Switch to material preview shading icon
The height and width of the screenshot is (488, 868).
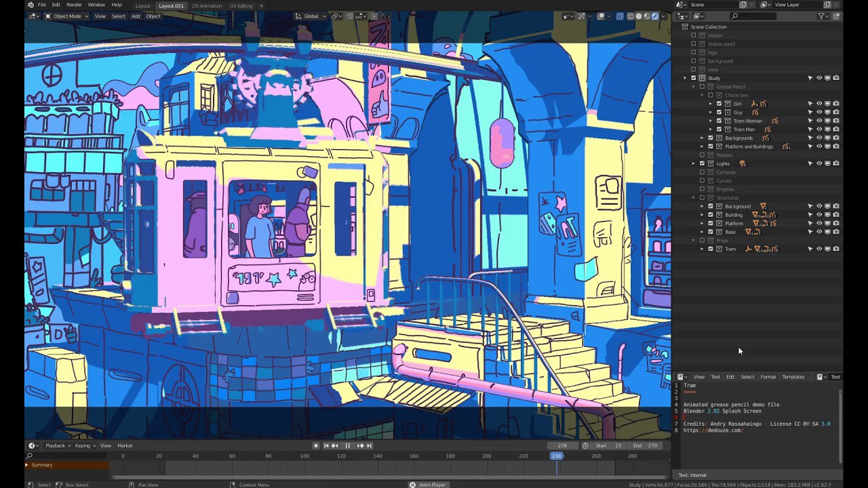(x=647, y=16)
